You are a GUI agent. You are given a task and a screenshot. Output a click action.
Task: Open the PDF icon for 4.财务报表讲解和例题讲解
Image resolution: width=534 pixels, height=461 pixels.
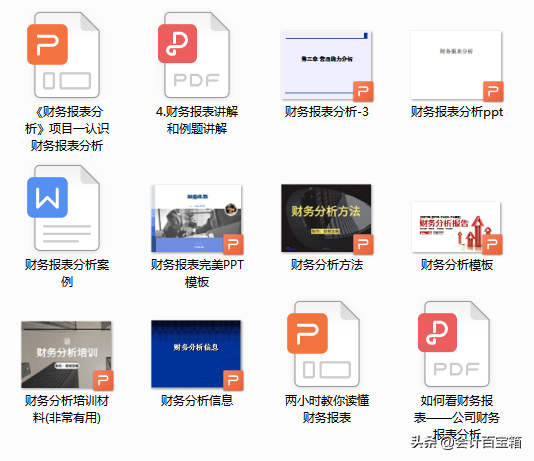tap(194, 55)
